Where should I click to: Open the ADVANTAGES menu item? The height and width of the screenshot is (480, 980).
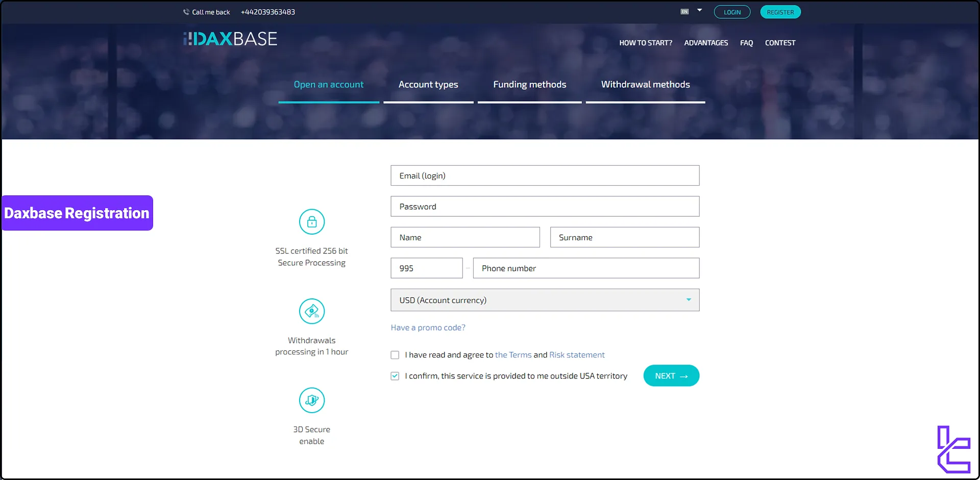point(706,43)
